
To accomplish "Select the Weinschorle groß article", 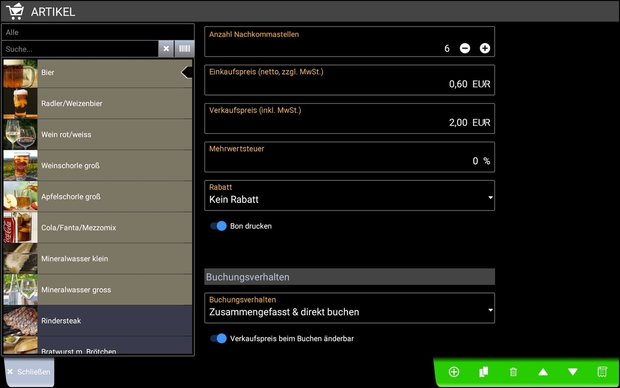I will 98,166.
